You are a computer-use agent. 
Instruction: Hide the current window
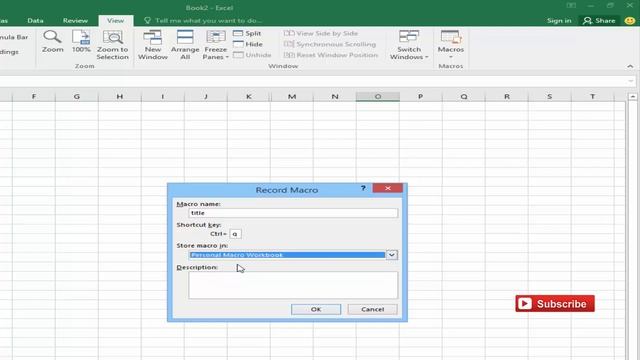pos(248,44)
